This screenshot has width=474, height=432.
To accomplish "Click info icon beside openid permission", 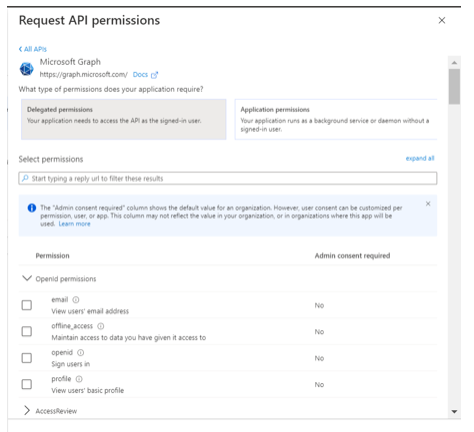I will tap(81, 352).
